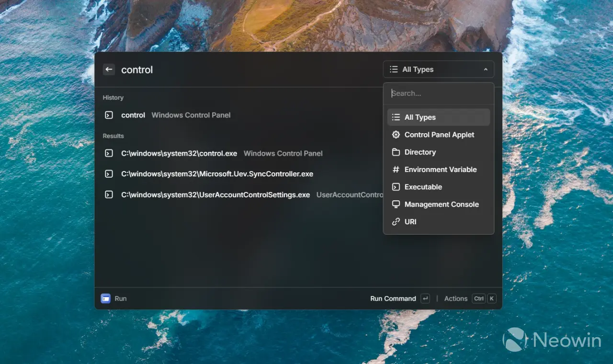Click the terminal icon of the history control entry
The height and width of the screenshot is (364, 613).
coord(109,115)
